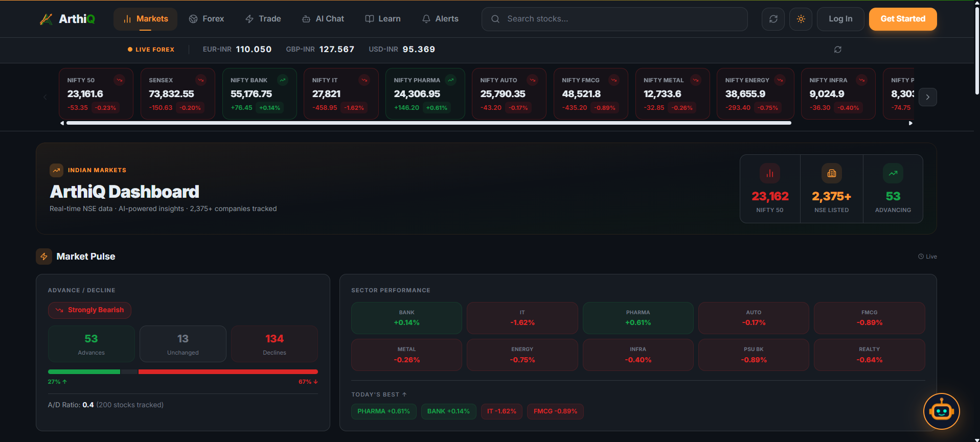980x442 pixels.
Task: Click the carousel scrollbar left arrow
Action: 62,123
